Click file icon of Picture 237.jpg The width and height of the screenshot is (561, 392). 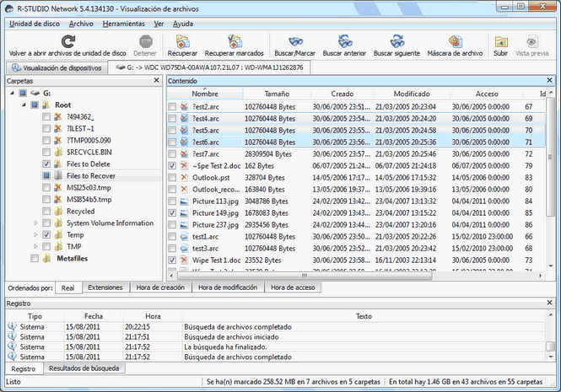[x=184, y=225]
